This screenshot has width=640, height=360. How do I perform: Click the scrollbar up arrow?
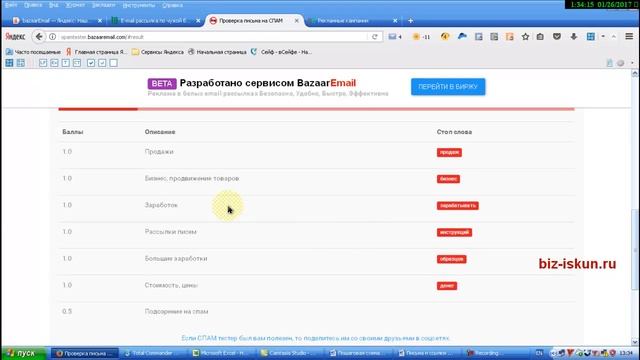pyautogui.click(x=635, y=73)
